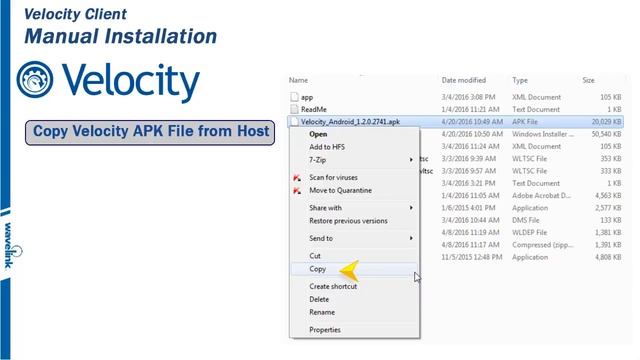Select the ReadMe file name

(x=314, y=109)
